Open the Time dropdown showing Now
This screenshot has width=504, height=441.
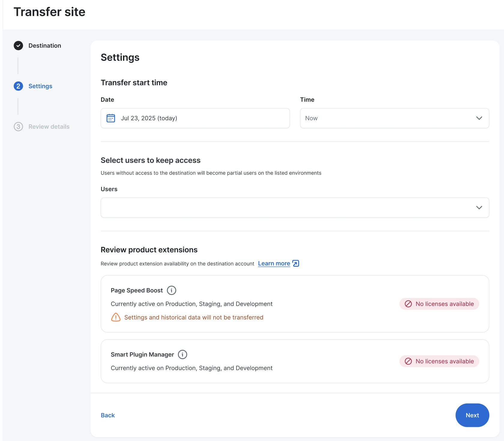(394, 118)
